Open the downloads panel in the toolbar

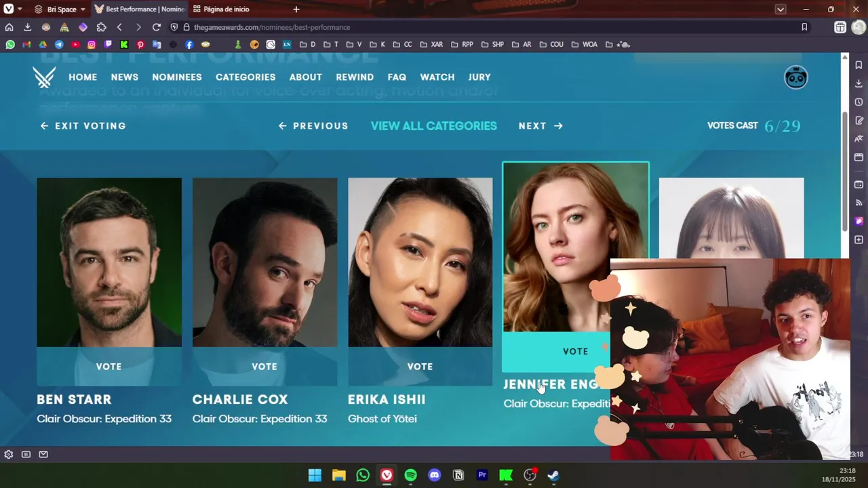point(27,27)
